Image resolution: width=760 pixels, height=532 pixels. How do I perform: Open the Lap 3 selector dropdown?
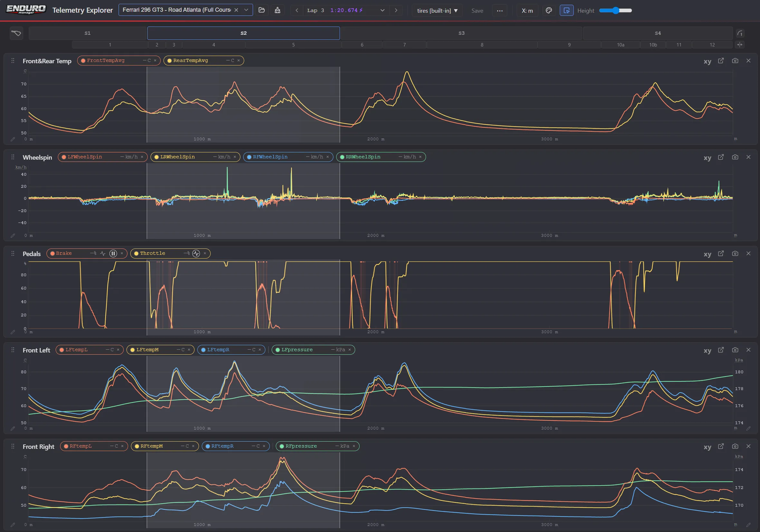382,10
